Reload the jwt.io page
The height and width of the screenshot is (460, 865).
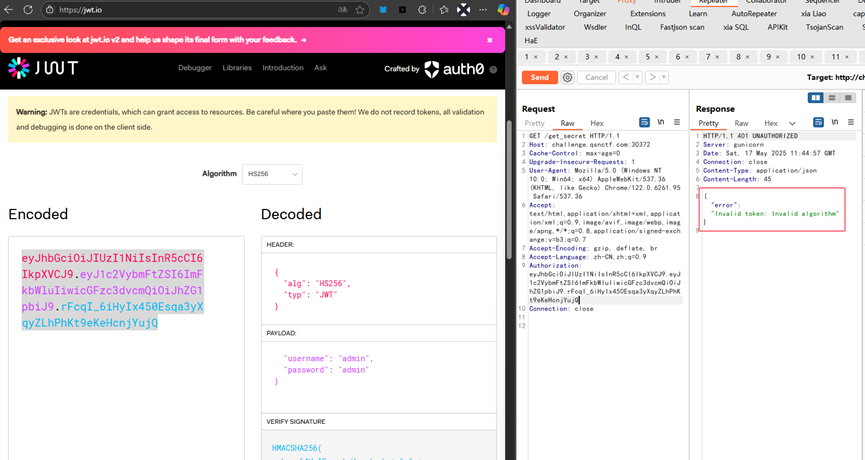(28, 10)
